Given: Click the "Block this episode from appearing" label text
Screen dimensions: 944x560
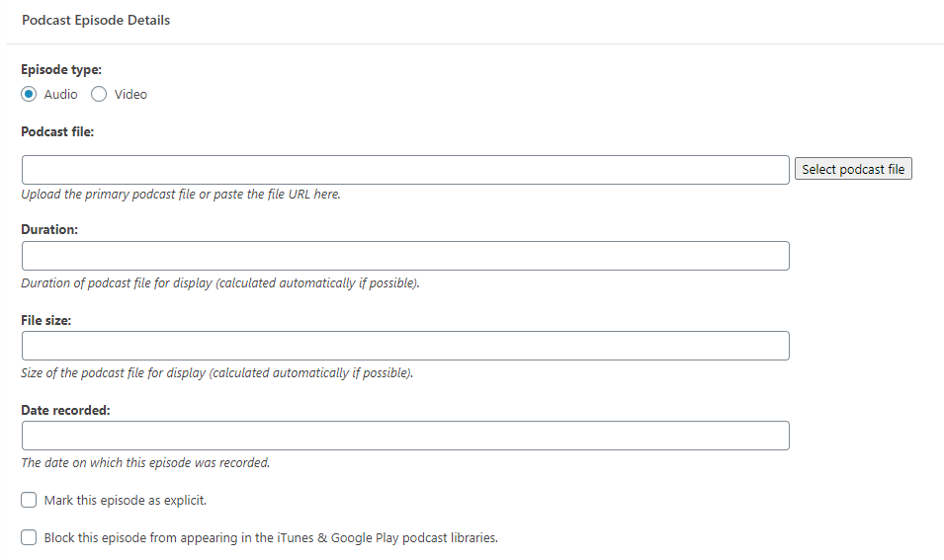Looking at the screenshot, I should pos(271,538).
